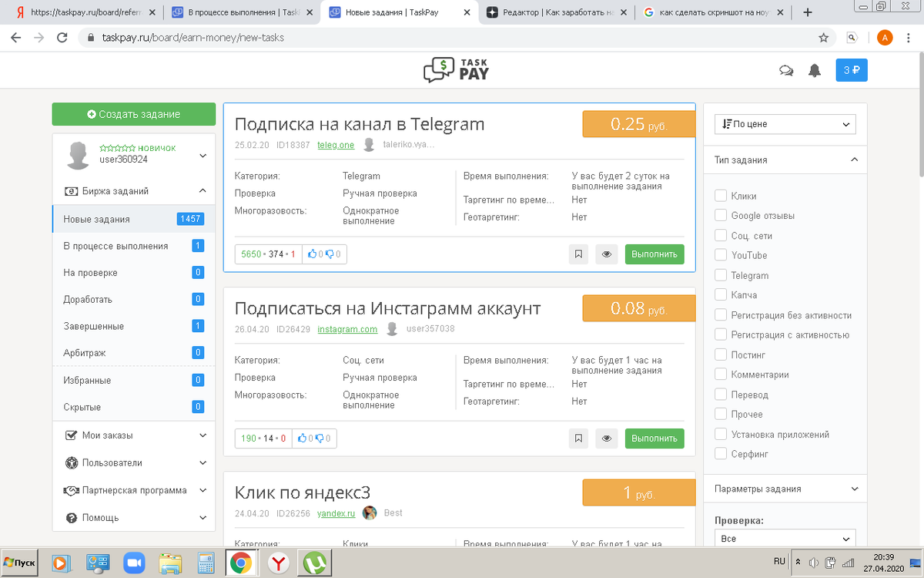Image resolution: width=924 pixels, height=578 pixels.
Task: Open uTorrent from the taskbar
Action: coord(314,563)
